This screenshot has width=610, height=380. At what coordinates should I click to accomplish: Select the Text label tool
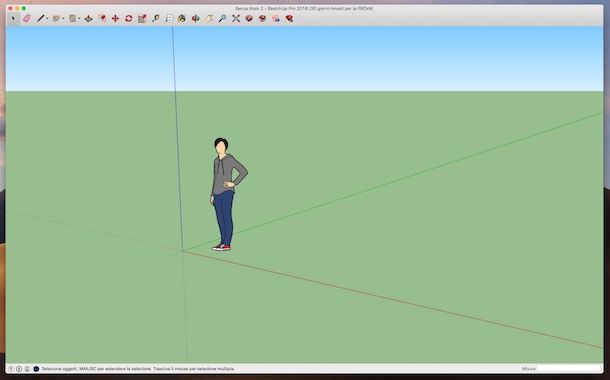click(169, 18)
